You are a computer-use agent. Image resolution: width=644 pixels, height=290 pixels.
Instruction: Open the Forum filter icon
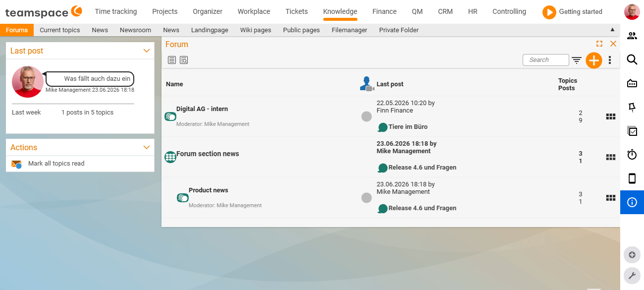pyautogui.click(x=577, y=60)
